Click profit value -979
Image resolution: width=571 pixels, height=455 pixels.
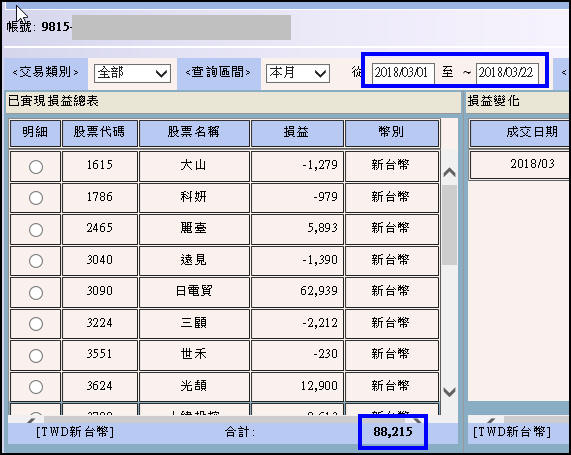(325, 198)
